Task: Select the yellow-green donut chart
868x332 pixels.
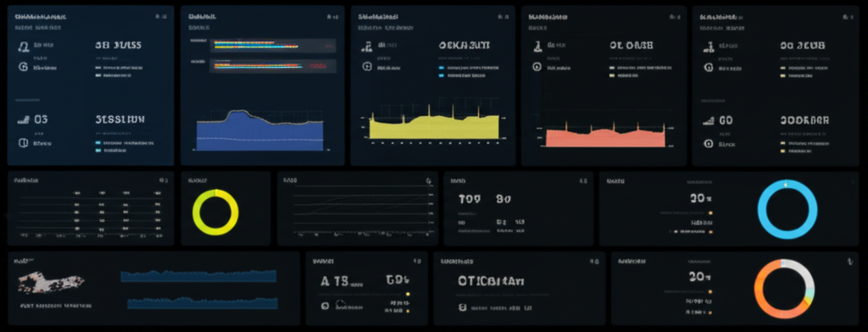Action: click(x=215, y=212)
